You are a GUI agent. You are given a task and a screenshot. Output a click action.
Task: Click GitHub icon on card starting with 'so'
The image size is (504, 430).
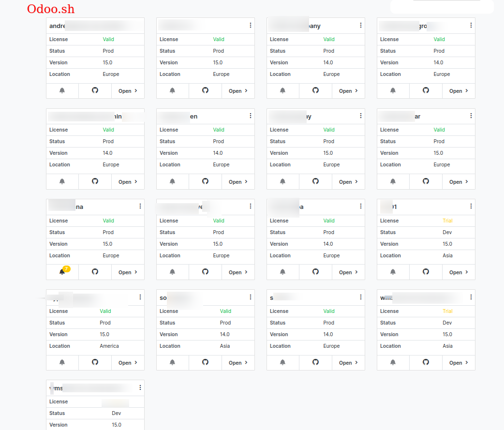tap(205, 362)
